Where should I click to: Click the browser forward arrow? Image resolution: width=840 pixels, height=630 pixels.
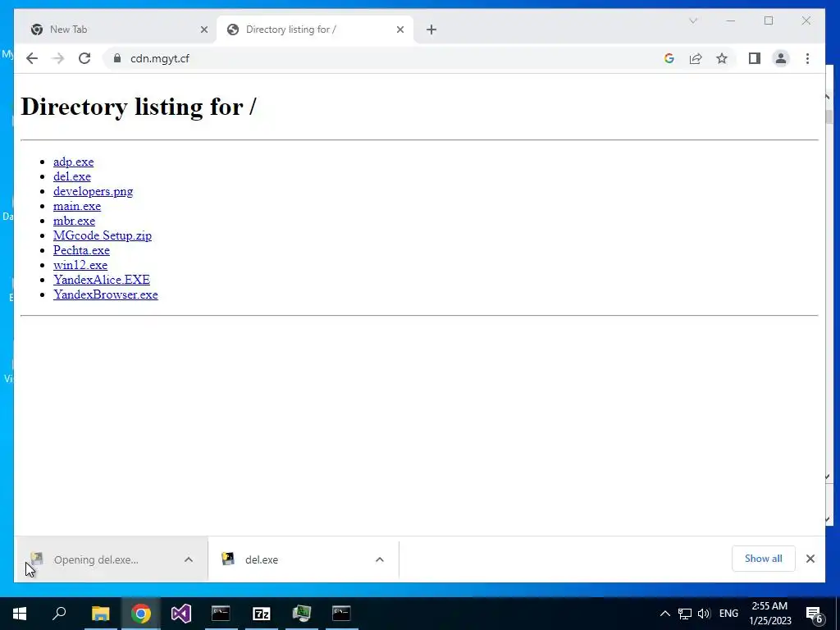(x=58, y=58)
